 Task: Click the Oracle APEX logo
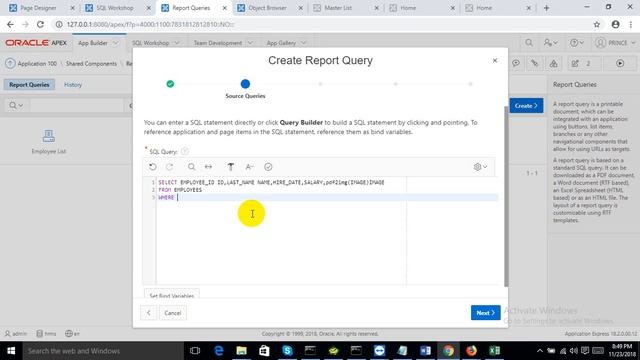pos(36,43)
